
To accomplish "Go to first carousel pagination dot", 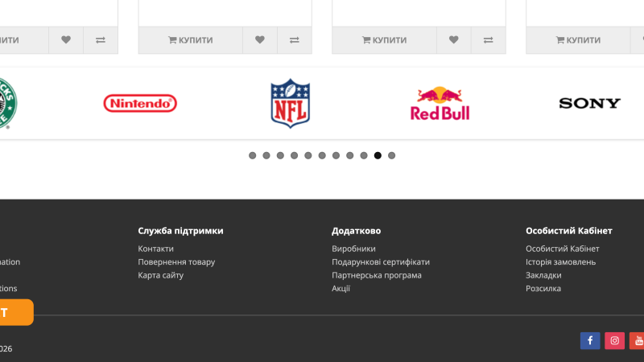I will [253, 155].
